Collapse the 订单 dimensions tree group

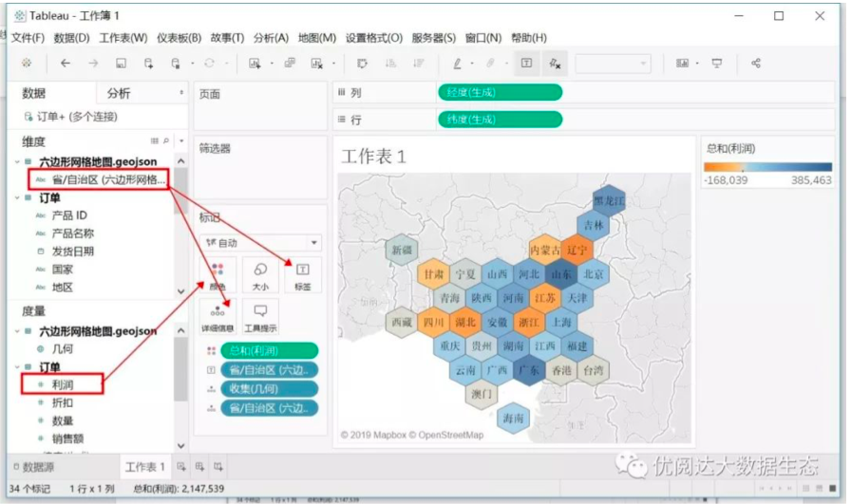click(16, 197)
